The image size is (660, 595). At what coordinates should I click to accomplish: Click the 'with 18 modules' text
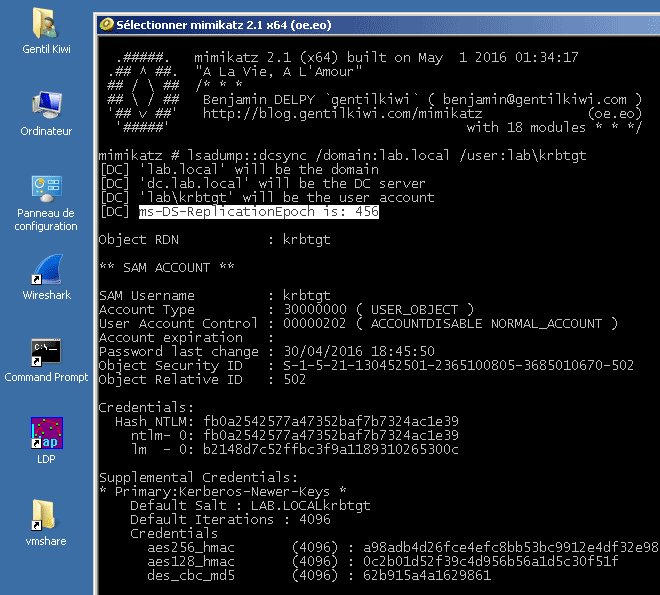tap(526, 128)
